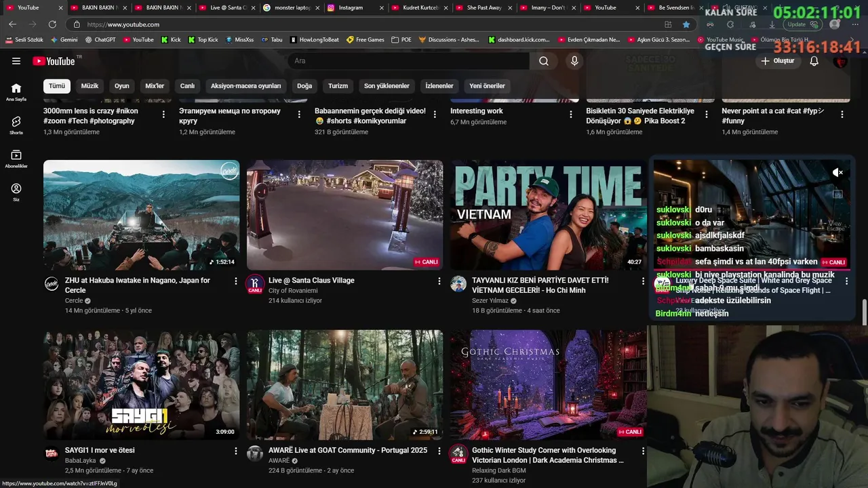Select the Müzik filter chip
The width and height of the screenshot is (868, 488).
pos(90,86)
